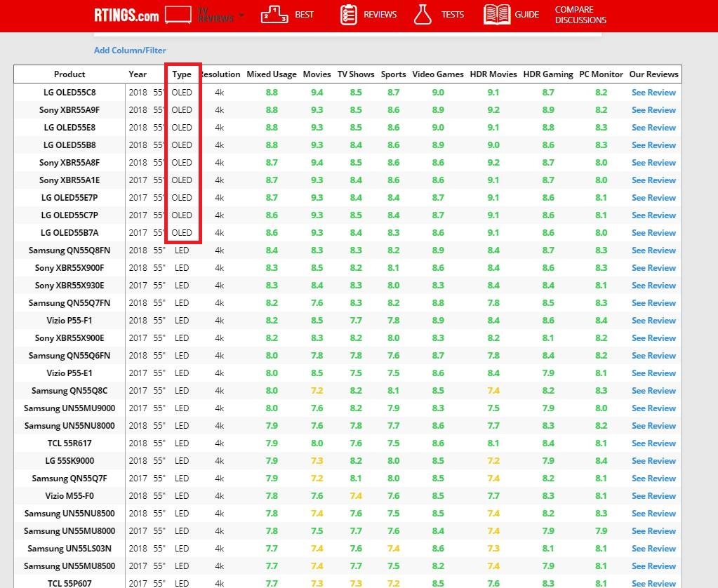Click the Reviews clipboard icon
Screen dimensions: 718x588
[348, 15]
